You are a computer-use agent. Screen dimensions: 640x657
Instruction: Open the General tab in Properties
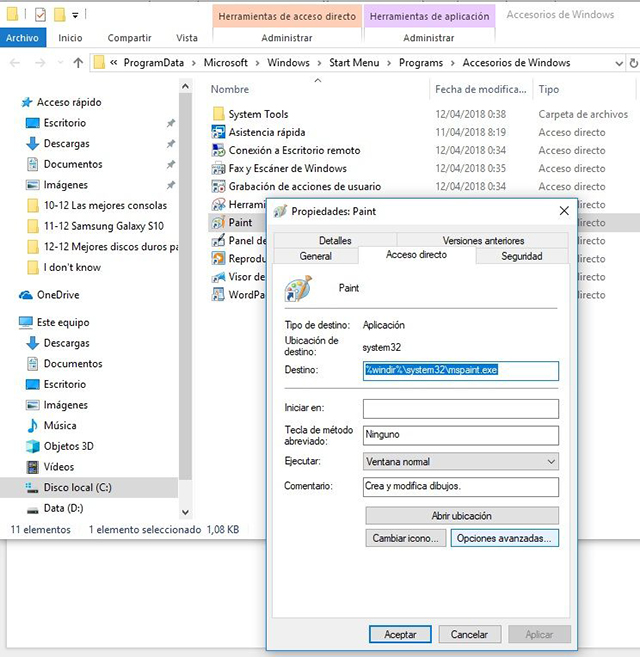pyautogui.click(x=316, y=256)
